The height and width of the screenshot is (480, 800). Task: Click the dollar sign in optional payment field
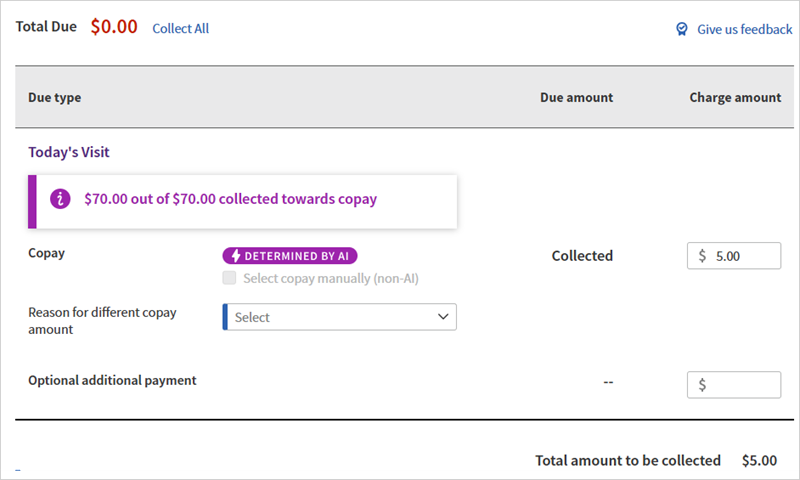703,385
